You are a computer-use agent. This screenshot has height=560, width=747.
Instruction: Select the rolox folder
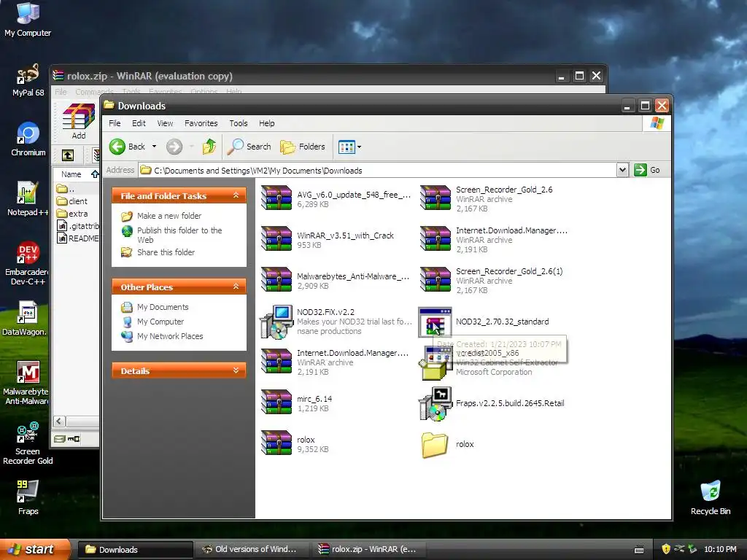[447, 444]
